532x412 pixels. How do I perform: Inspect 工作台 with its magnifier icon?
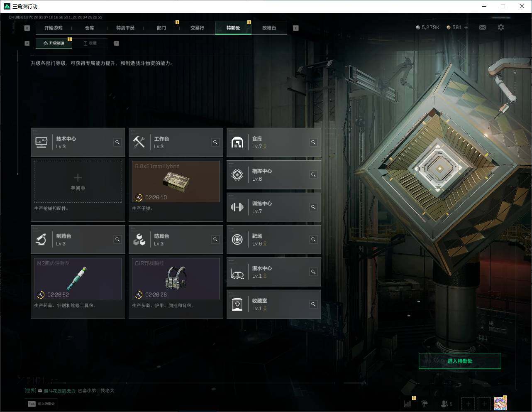215,142
